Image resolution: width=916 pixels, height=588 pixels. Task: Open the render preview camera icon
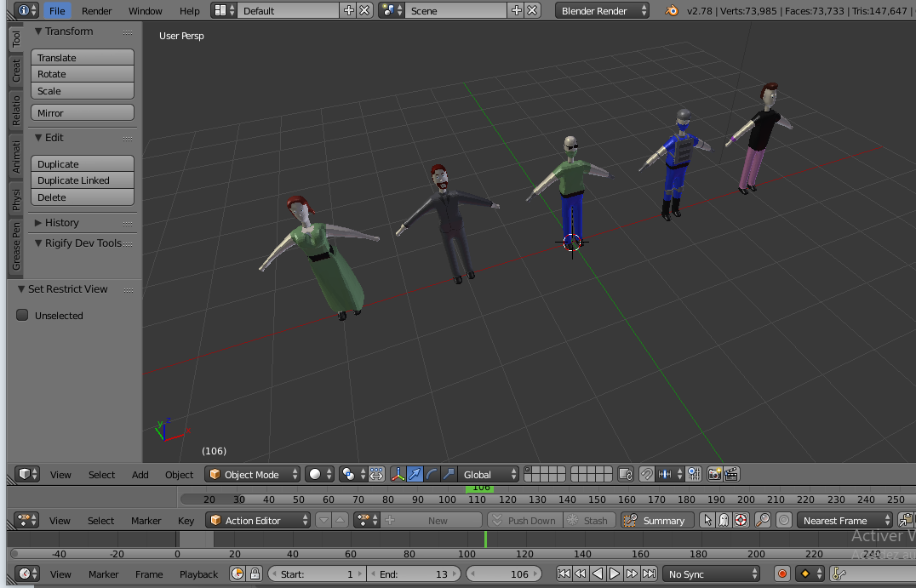click(715, 474)
